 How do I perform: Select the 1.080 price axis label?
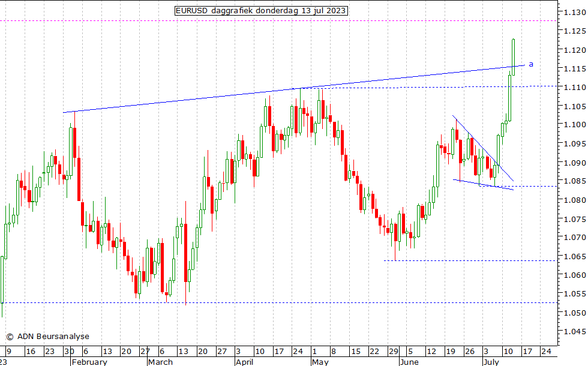[x=575, y=200]
